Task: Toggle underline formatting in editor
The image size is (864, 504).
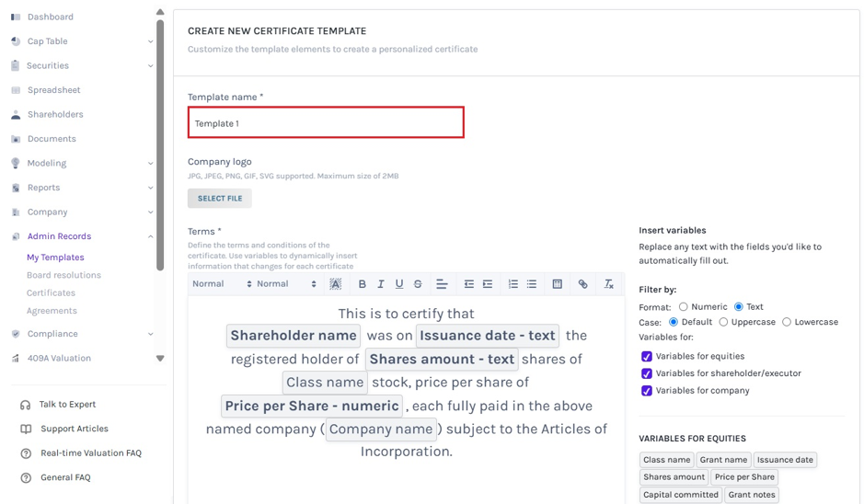Action: tap(399, 284)
